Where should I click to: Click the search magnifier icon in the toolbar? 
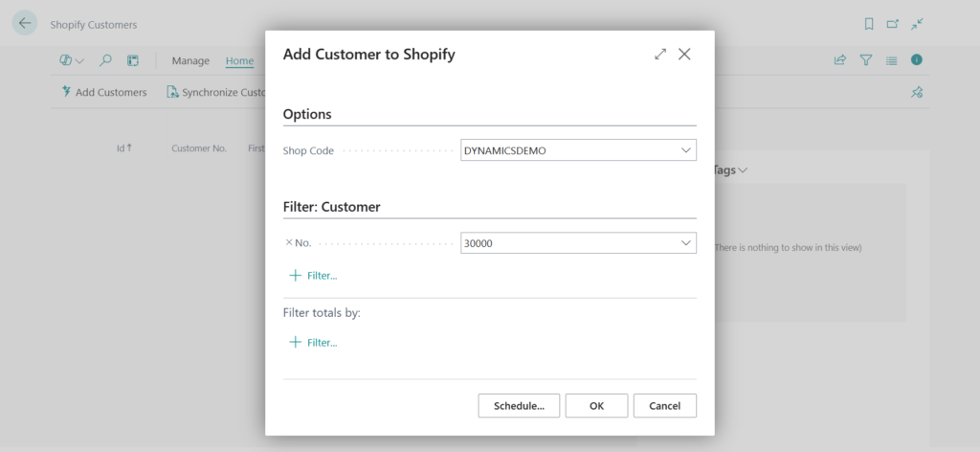click(105, 60)
